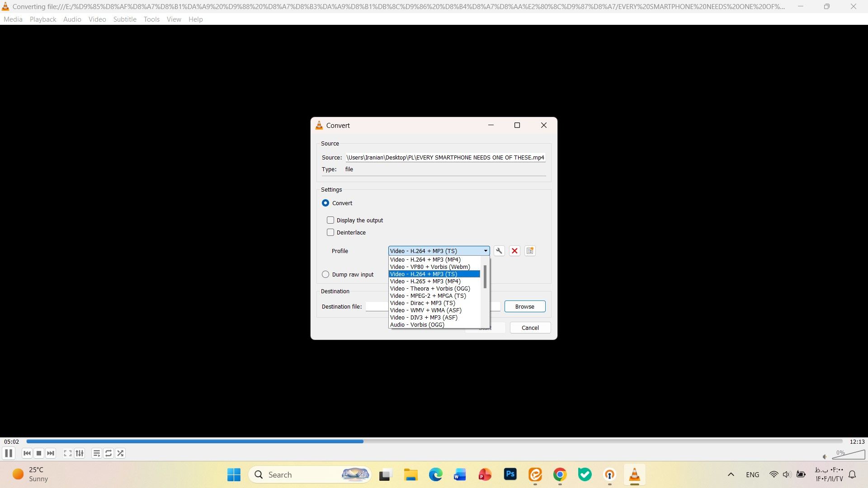The height and width of the screenshot is (488, 868).
Task: Collapse the Profile dropdown arrow
Action: 486,251
